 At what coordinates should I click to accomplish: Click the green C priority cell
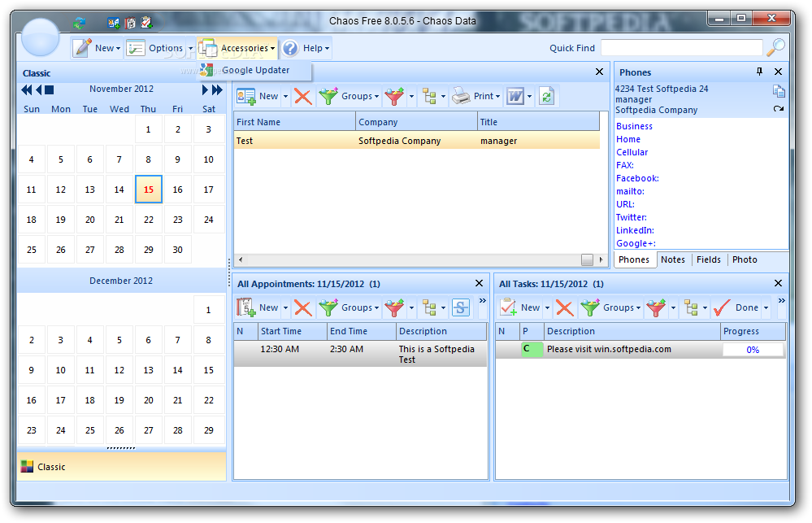pos(532,350)
